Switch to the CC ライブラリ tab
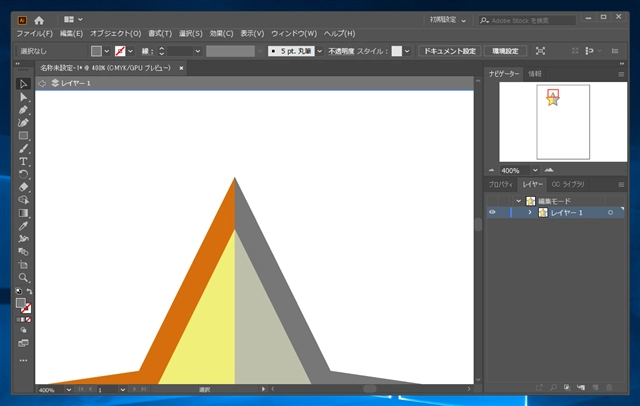Screen dimensions: 640x406 pyautogui.click(x=568, y=184)
